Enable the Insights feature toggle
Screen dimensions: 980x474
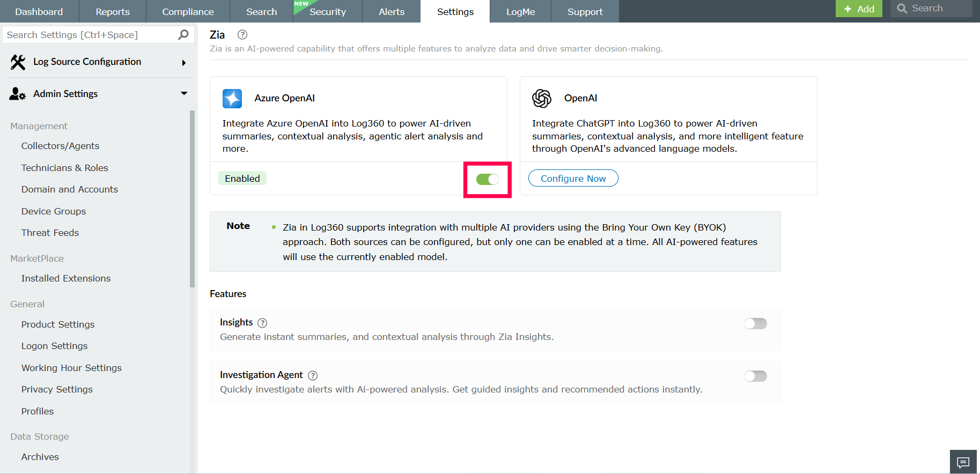(x=755, y=323)
